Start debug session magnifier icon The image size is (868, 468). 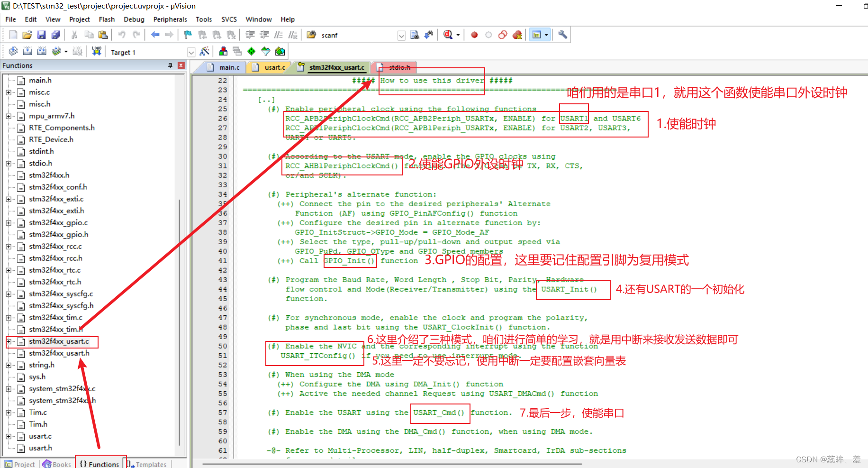448,35
